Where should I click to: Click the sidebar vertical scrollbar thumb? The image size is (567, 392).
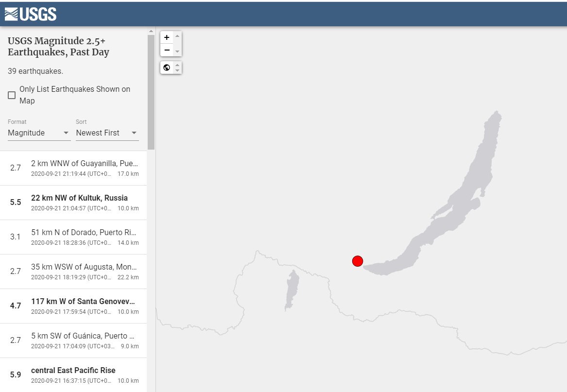tap(151, 92)
